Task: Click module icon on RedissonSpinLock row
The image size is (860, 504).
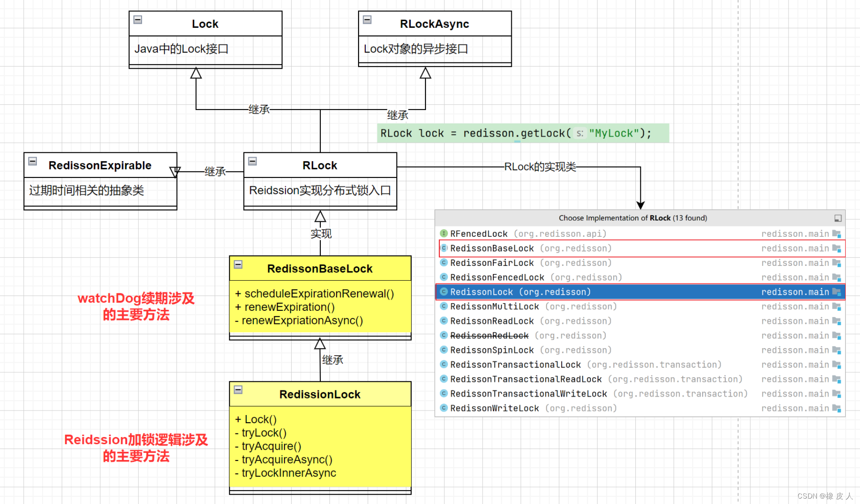Action: click(x=836, y=350)
